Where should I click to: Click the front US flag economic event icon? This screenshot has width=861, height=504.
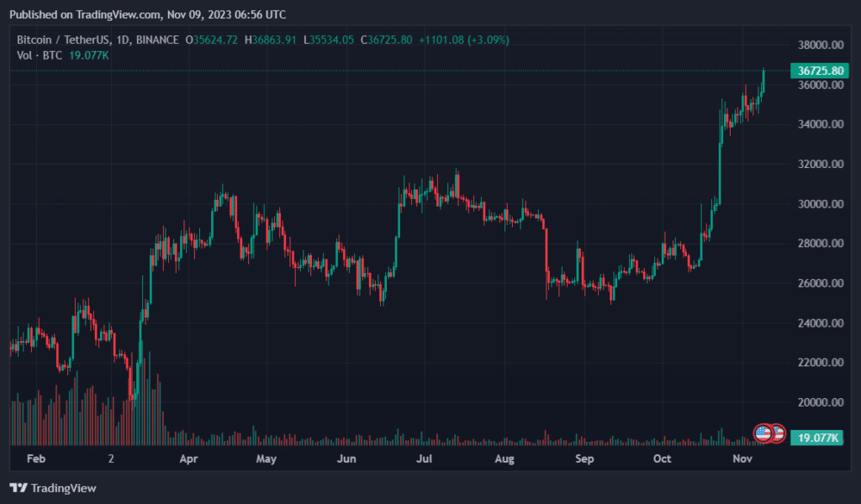pos(763,433)
